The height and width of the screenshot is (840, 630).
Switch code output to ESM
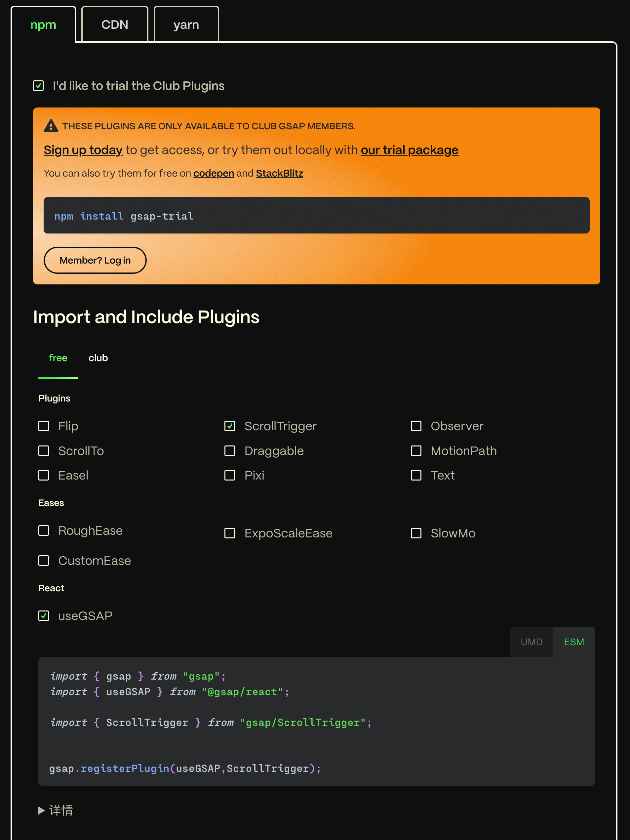(x=574, y=642)
